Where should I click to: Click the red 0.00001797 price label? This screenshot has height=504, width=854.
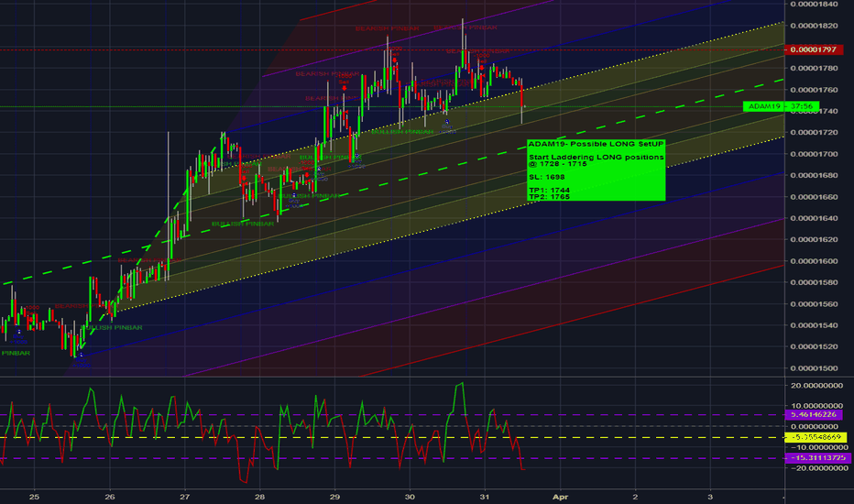point(813,49)
